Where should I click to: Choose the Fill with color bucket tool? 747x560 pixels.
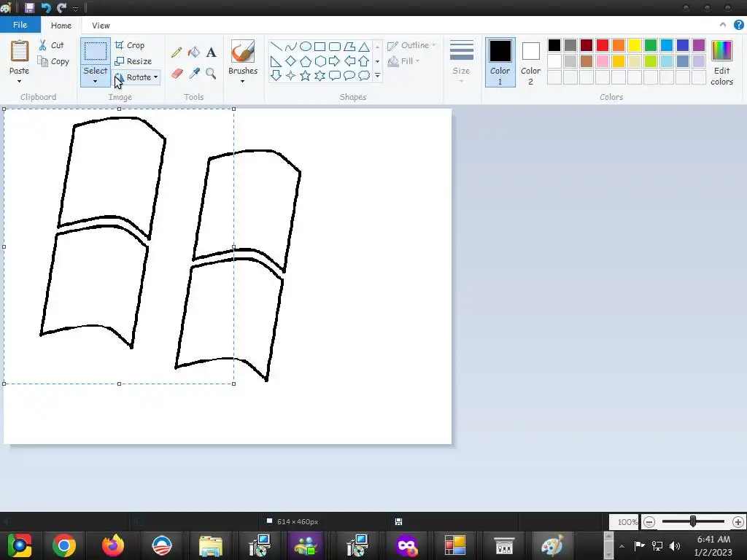(194, 52)
